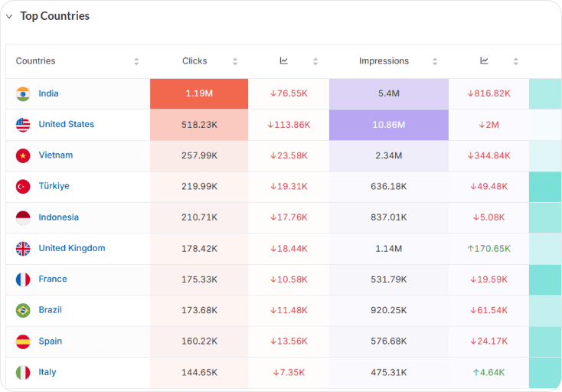Viewport: 562px width, 392px height.
Task: Click the Vietnam flag icon
Action: click(x=23, y=155)
